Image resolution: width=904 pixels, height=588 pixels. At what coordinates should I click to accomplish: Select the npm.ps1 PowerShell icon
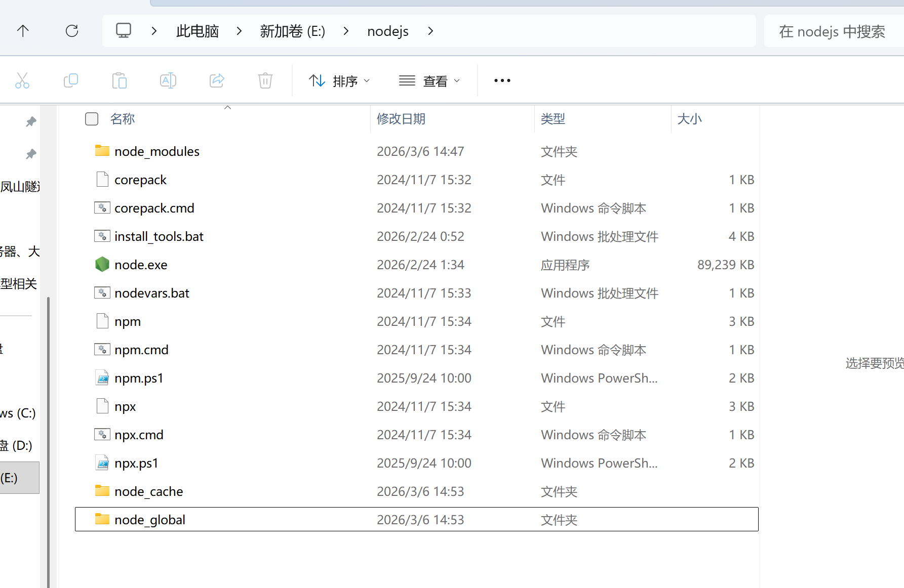(x=102, y=377)
